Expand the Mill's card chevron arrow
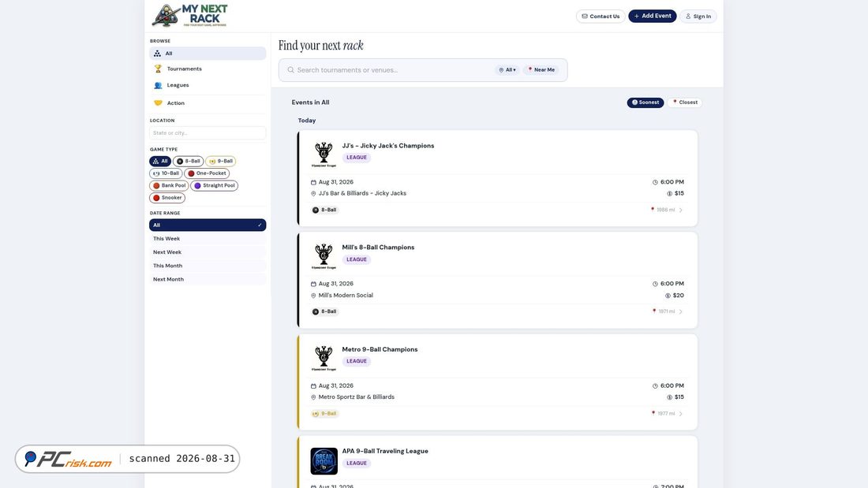Screen dimensions: 868x488 pyautogui.click(x=681, y=311)
